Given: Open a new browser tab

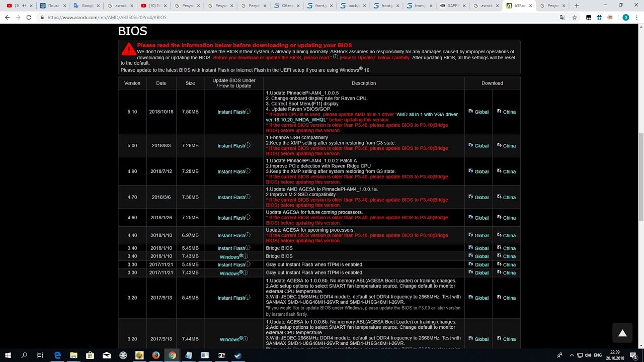Looking at the screenshot, I should (577, 6).
